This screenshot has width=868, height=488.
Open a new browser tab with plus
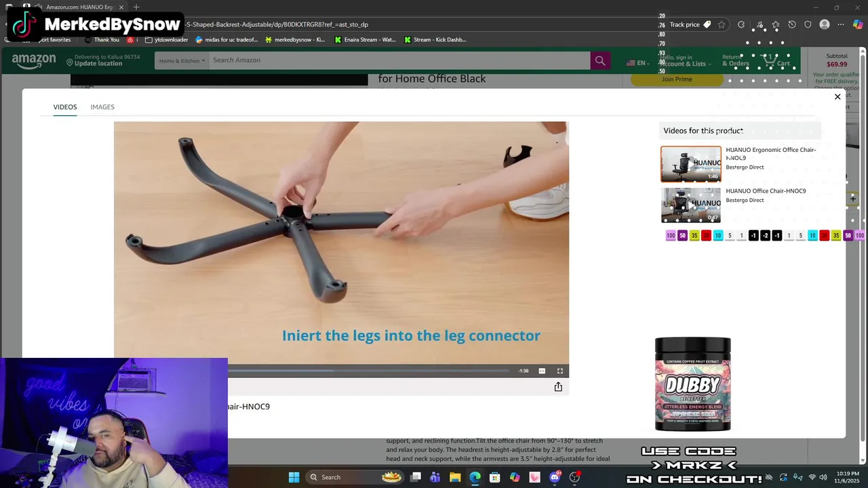click(x=136, y=7)
